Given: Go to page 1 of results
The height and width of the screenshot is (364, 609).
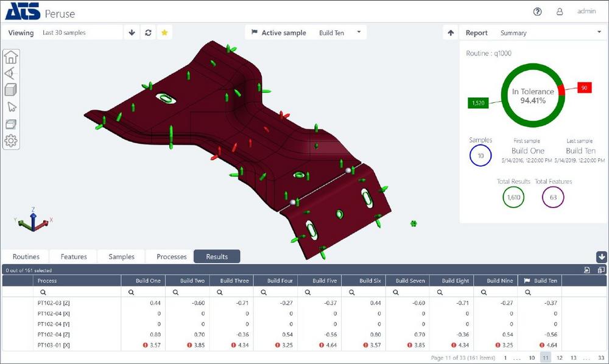Looking at the screenshot, I should 505,358.
